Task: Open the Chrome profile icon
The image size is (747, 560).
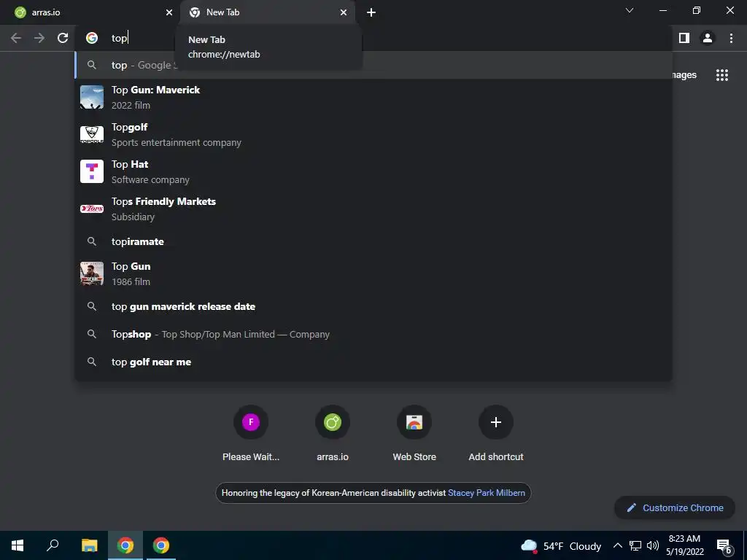Action: click(708, 38)
